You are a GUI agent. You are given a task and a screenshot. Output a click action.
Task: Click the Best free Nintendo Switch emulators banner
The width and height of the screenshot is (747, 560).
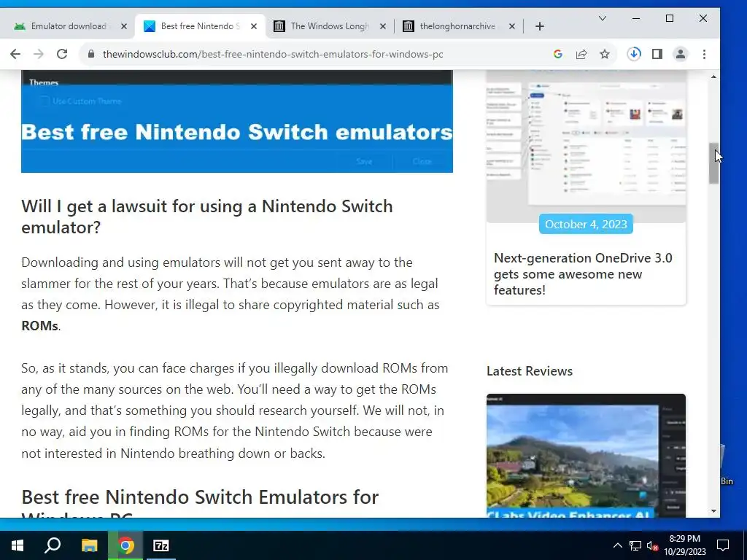(237, 122)
